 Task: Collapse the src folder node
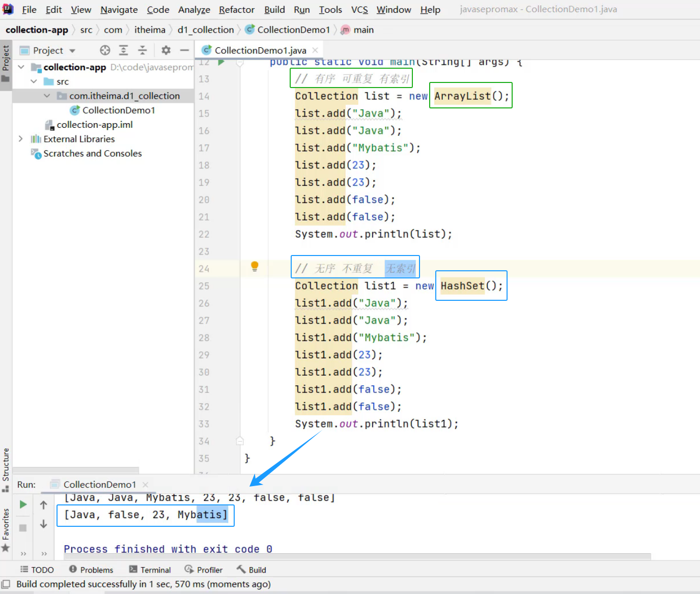(x=34, y=81)
